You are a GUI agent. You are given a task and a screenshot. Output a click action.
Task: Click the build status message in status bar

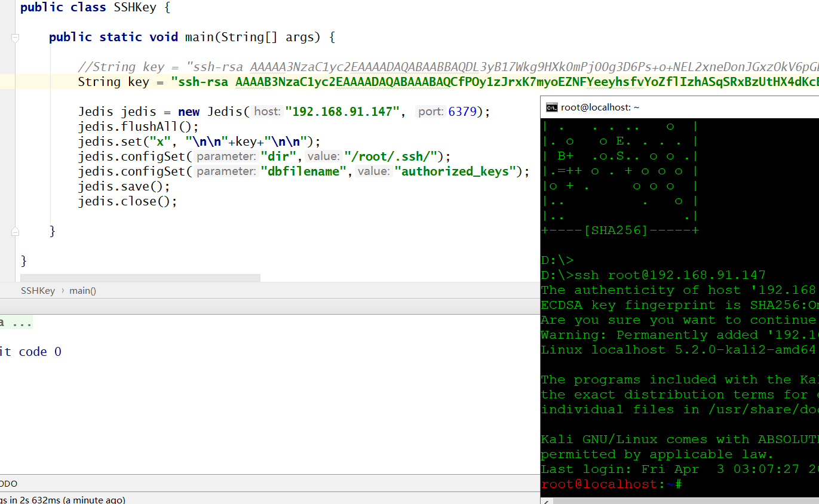[x=62, y=500]
